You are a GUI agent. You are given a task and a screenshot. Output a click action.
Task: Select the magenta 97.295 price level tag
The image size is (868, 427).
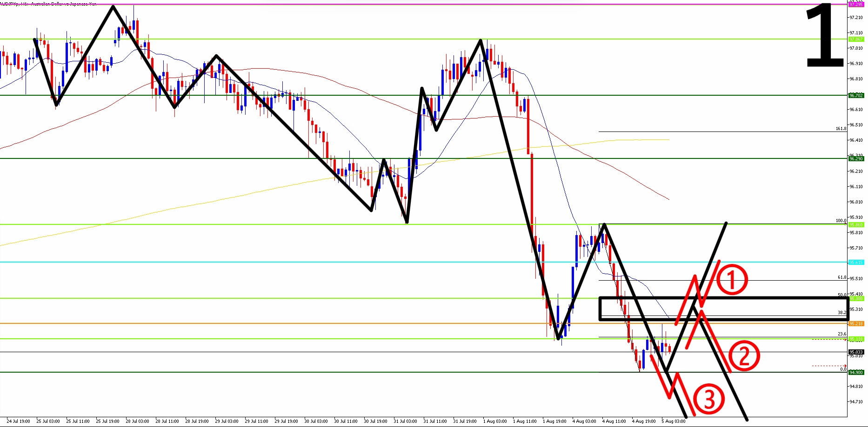click(x=856, y=4)
